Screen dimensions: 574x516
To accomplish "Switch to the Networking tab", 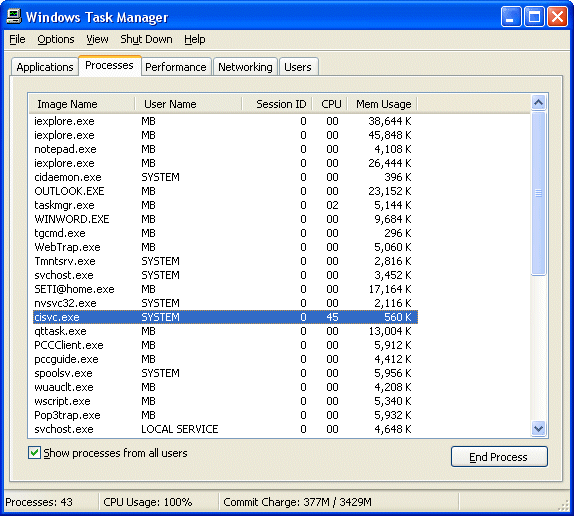I will point(245,67).
